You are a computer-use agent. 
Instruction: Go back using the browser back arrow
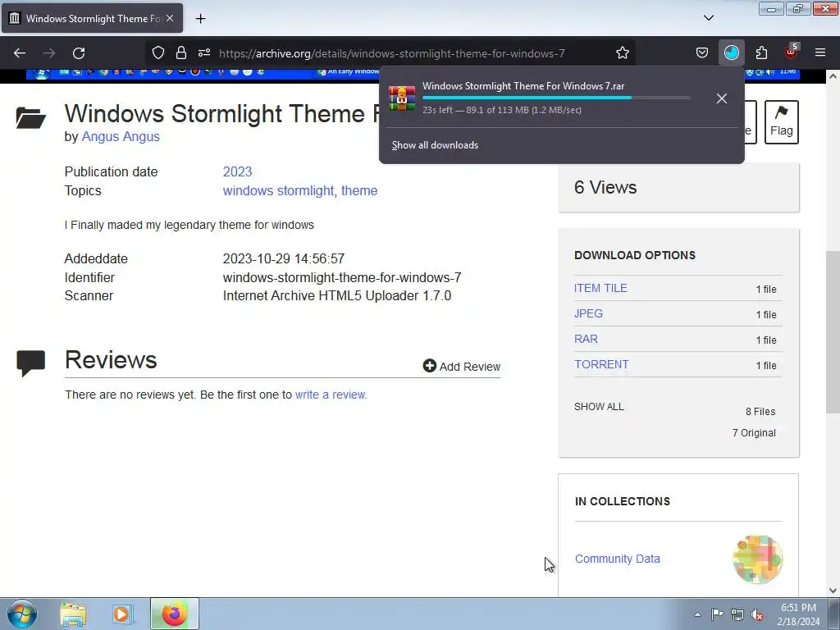(x=20, y=53)
